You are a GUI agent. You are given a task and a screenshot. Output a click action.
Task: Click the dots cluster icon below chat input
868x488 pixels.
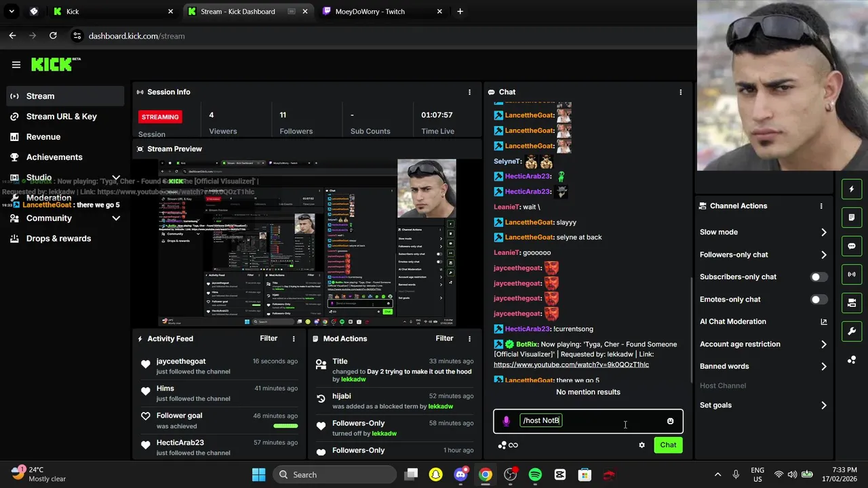click(502, 445)
